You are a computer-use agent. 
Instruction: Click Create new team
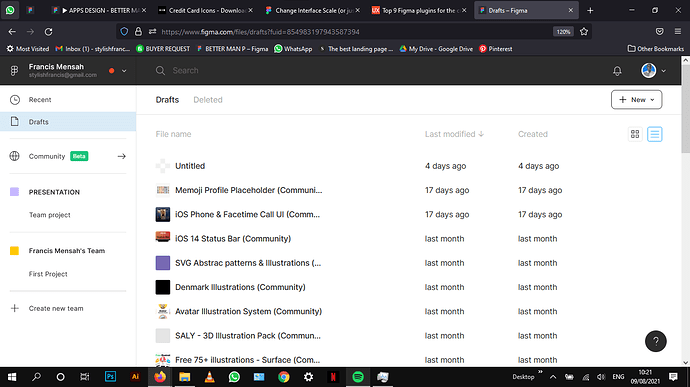(x=56, y=308)
